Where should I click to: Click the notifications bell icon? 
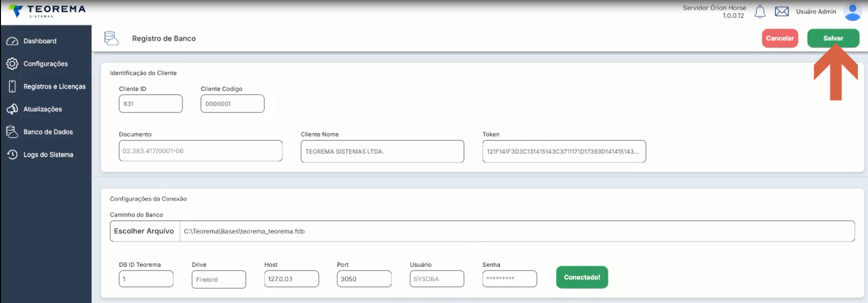(760, 12)
